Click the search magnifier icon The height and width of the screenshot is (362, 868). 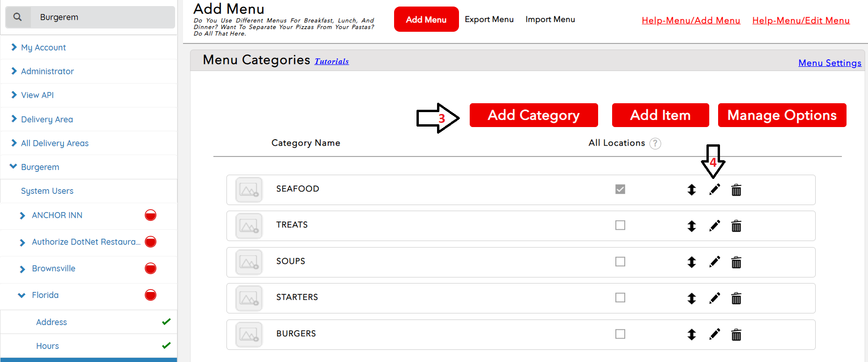(18, 17)
